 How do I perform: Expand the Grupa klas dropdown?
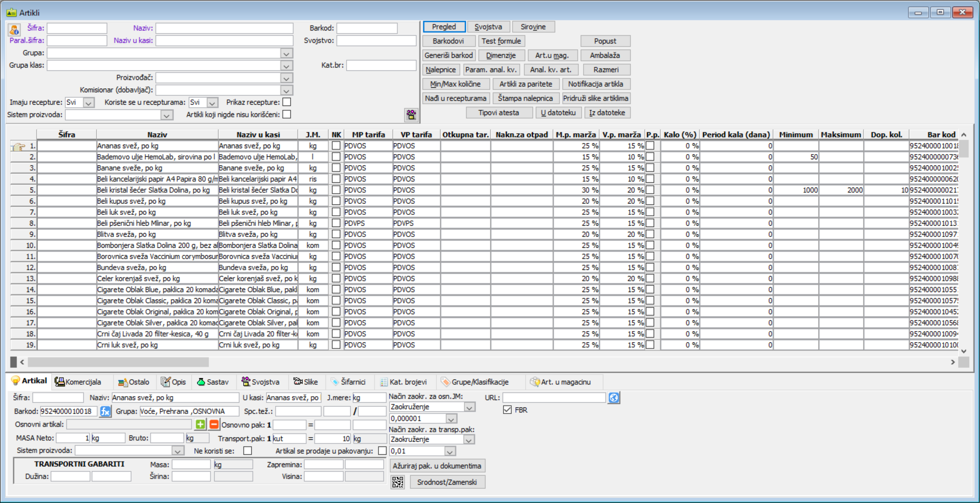pos(286,66)
